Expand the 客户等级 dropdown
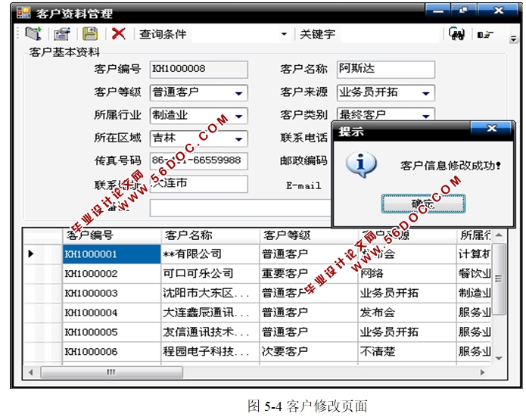Screen dimensions: 526x420 239,93
